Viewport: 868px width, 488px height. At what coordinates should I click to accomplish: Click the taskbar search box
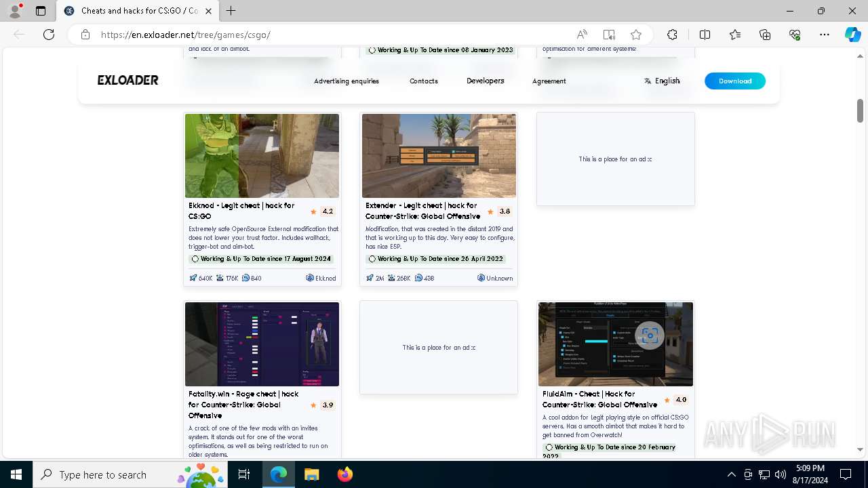click(130, 474)
